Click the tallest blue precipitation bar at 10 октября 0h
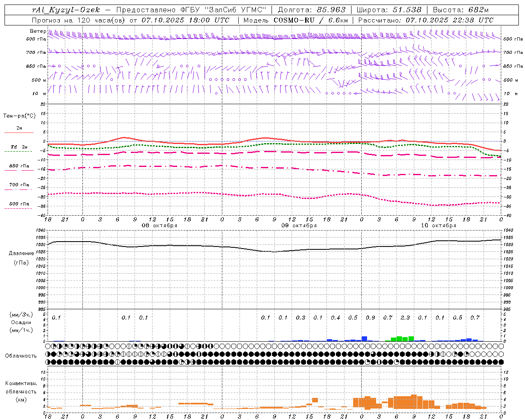 click(364, 339)
